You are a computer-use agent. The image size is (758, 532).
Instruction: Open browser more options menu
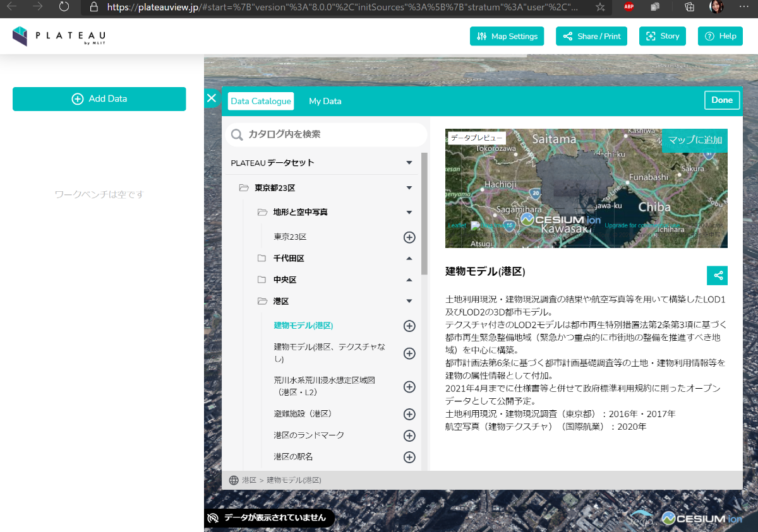tap(743, 7)
